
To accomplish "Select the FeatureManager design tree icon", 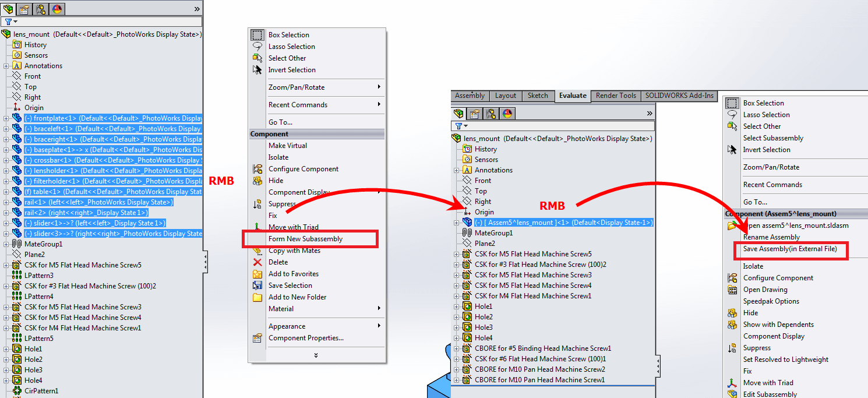I will [9, 9].
